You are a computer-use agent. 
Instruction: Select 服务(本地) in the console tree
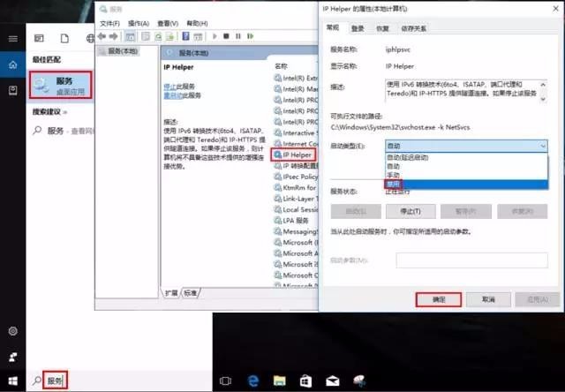click(118, 51)
